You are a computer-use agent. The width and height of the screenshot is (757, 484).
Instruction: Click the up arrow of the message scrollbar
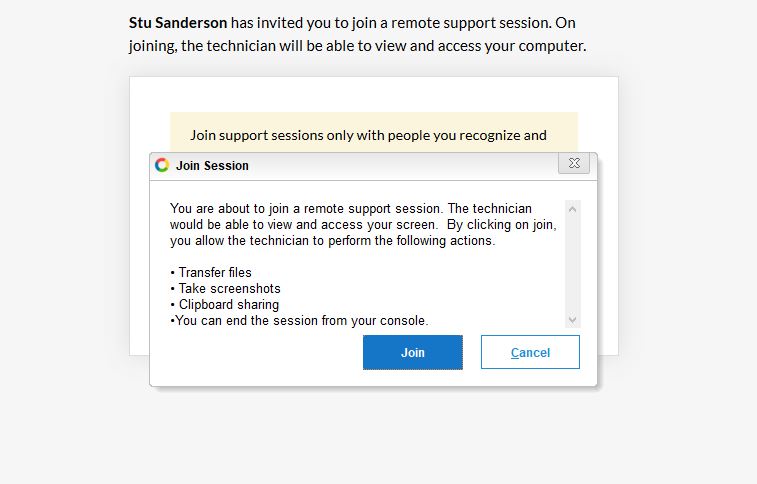(573, 209)
